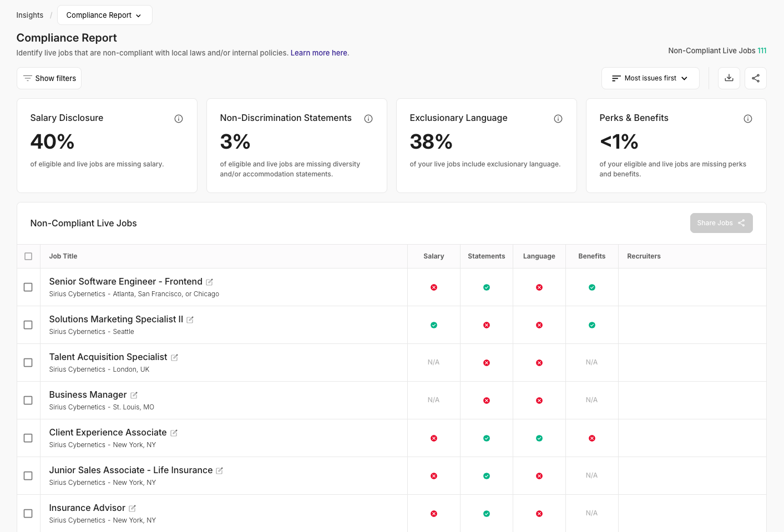
Task: Click info icon for Non-Discrimination Statements
Action: (368, 119)
